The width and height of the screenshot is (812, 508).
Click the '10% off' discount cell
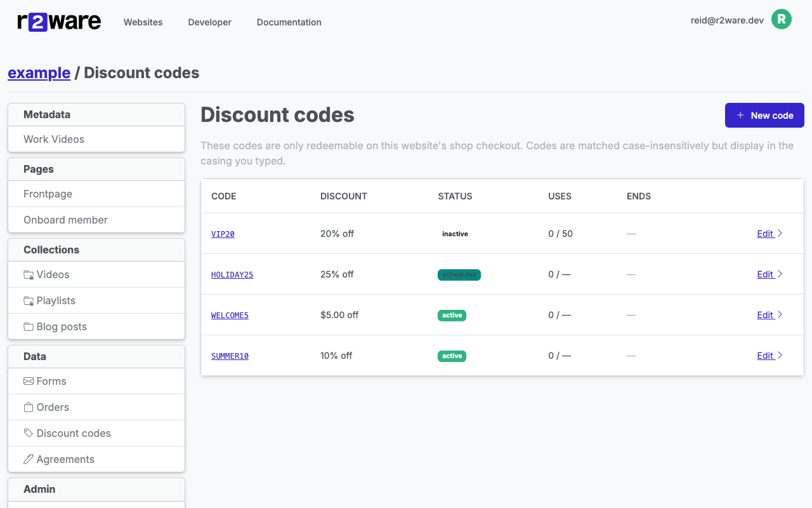point(336,356)
